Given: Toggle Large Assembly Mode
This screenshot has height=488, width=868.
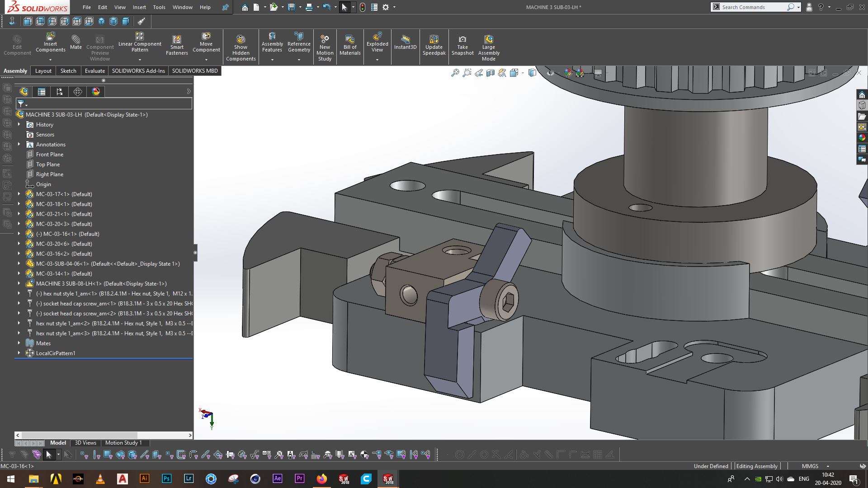Looking at the screenshot, I should pos(489,48).
